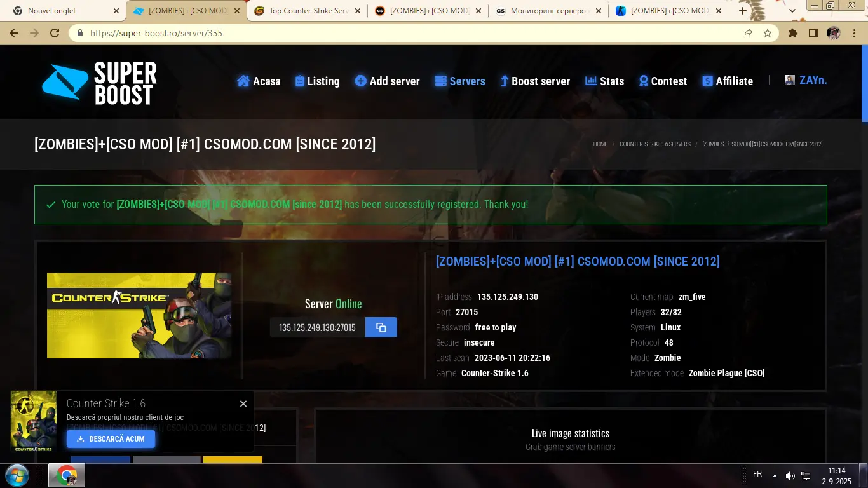Click the Counter-Strike banner image

[x=139, y=315]
